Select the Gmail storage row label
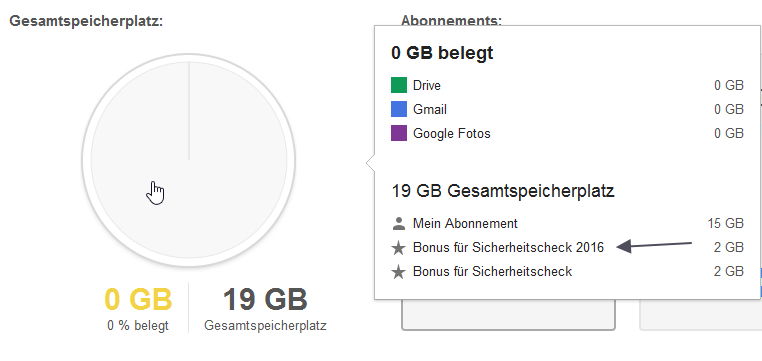This screenshot has height=361, width=762. (x=430, y=109)
